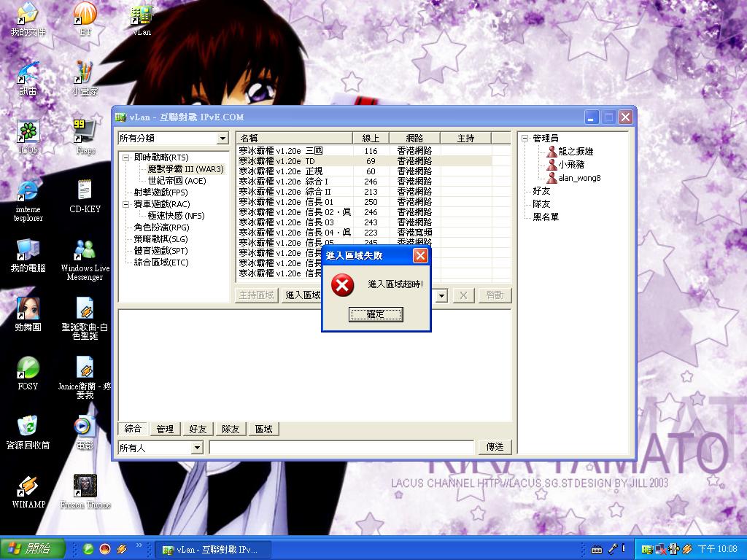Click 確定 on the error dialog
The width and height of the screenshot is (747, 560).
coord(376,314)
